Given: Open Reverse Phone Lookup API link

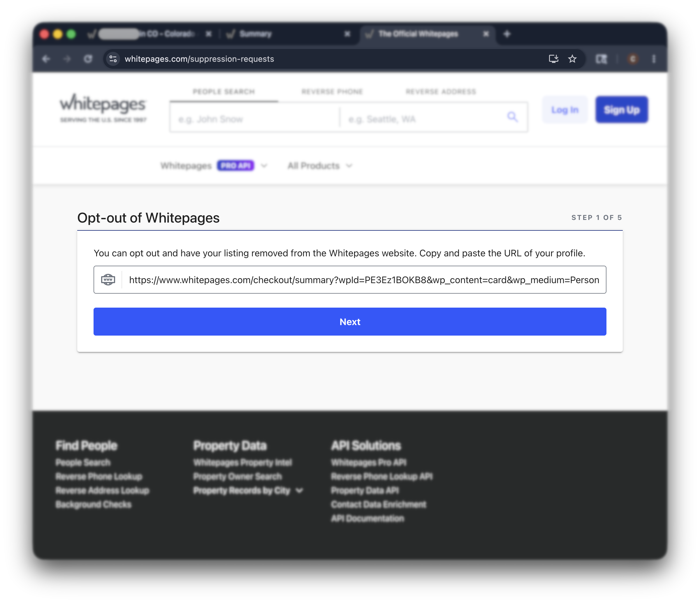Looking at the screenshot, I should 382,476.
